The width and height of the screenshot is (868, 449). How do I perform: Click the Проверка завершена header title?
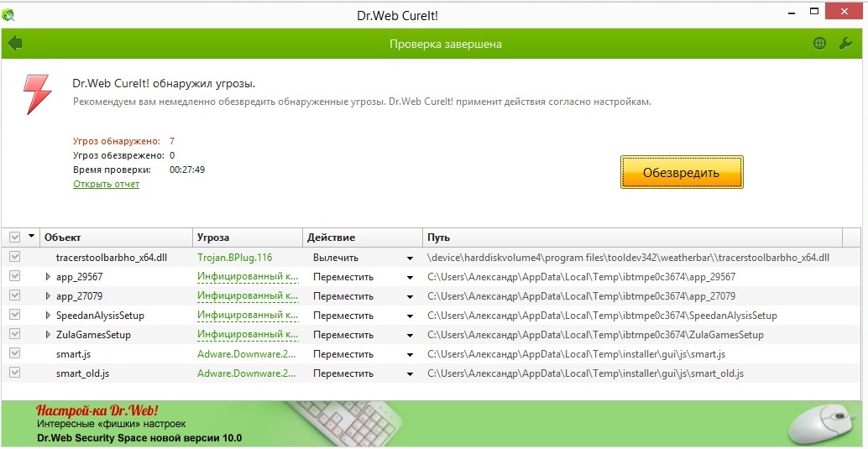446,44
